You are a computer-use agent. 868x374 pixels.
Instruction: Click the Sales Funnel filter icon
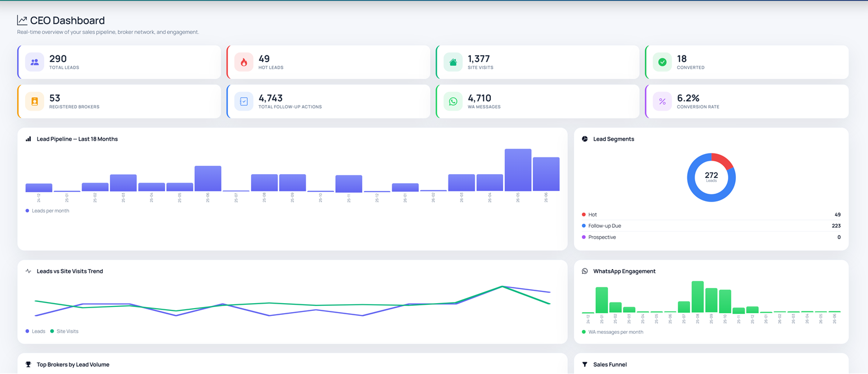[585, 365]
